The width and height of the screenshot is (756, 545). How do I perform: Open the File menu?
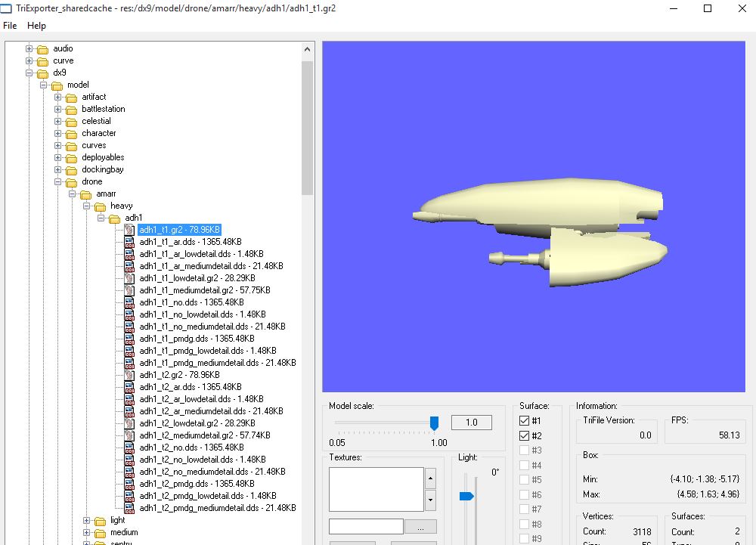(10, 26)
